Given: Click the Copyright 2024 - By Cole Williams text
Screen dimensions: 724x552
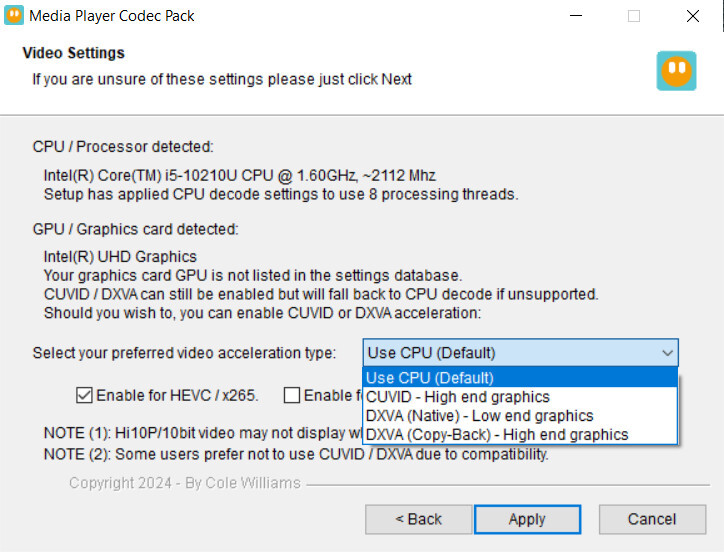Looking at the screenshot, I should point(185,483).
